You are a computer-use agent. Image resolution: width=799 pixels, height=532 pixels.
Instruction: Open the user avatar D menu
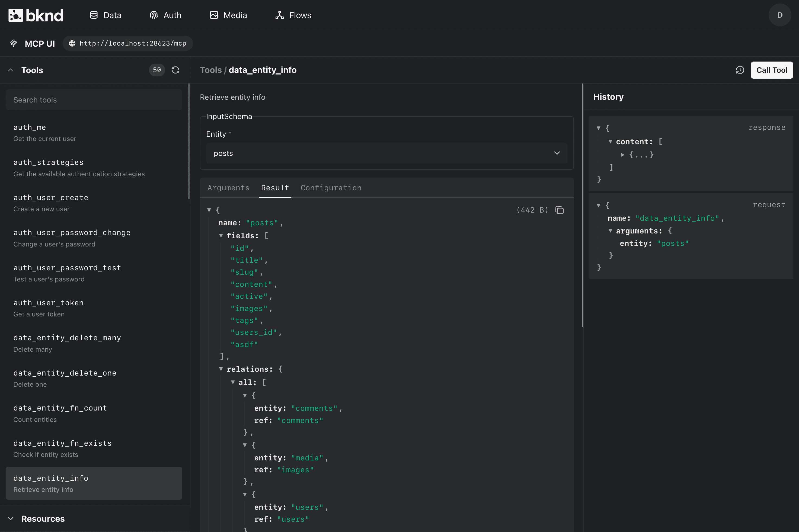click(x=780, y=15)
